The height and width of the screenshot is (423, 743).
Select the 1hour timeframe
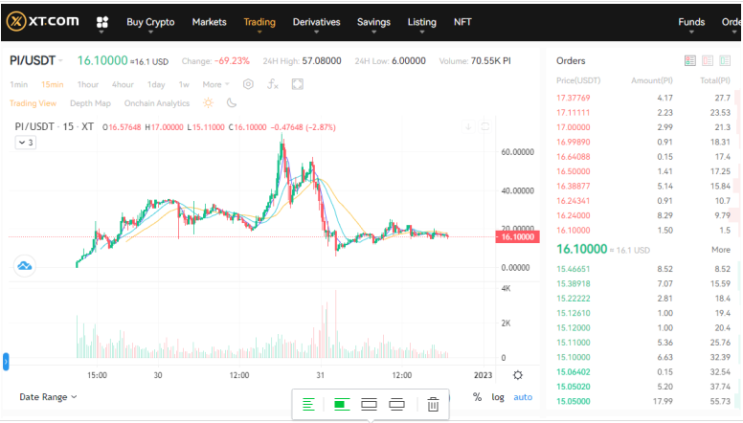(x=88, y=84)
